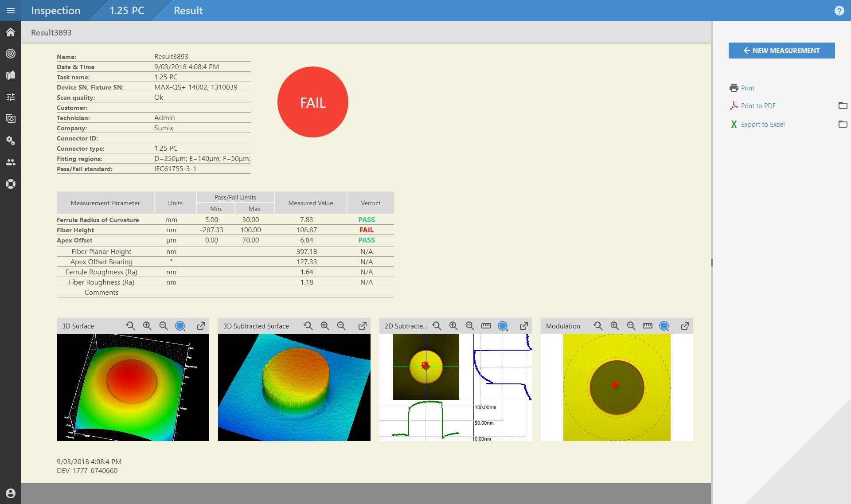Open the 1.25 PC breadcrumb tab
851x504 pixels.
coord(127,11)
